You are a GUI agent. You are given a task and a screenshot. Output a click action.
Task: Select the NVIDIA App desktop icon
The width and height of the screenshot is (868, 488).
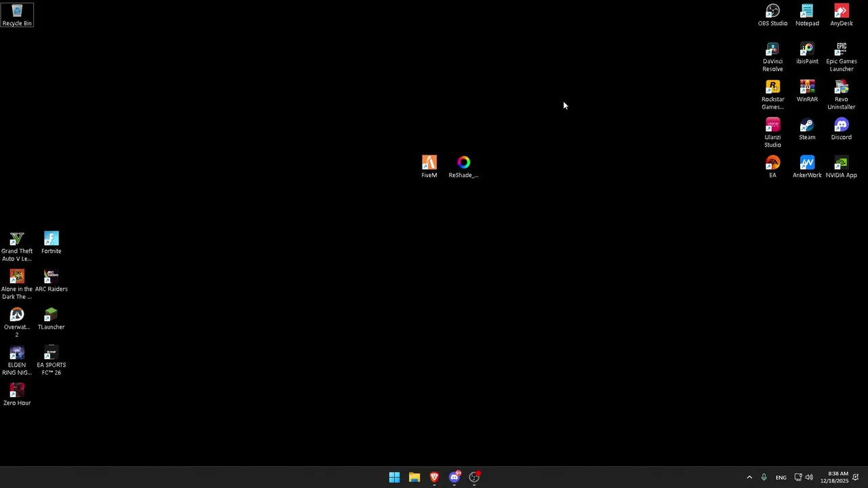tap(841, 167)
